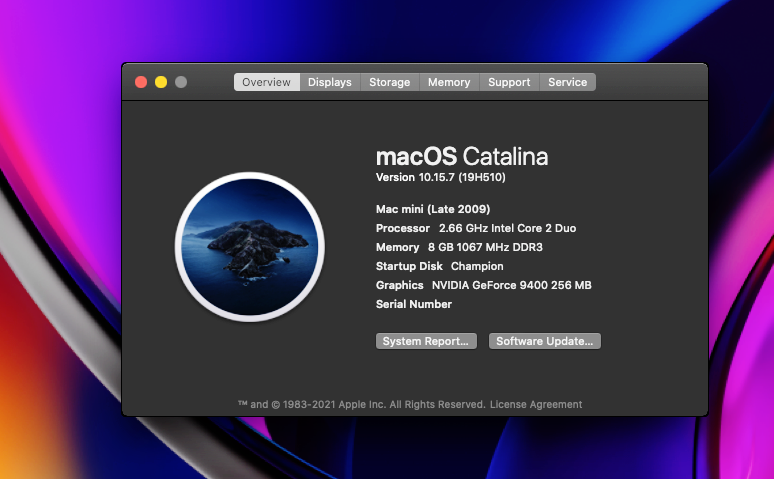This screenshot has width=774, height=479.
Task: Click the macOS Catalina island icon
Action: tap(250, 247)
